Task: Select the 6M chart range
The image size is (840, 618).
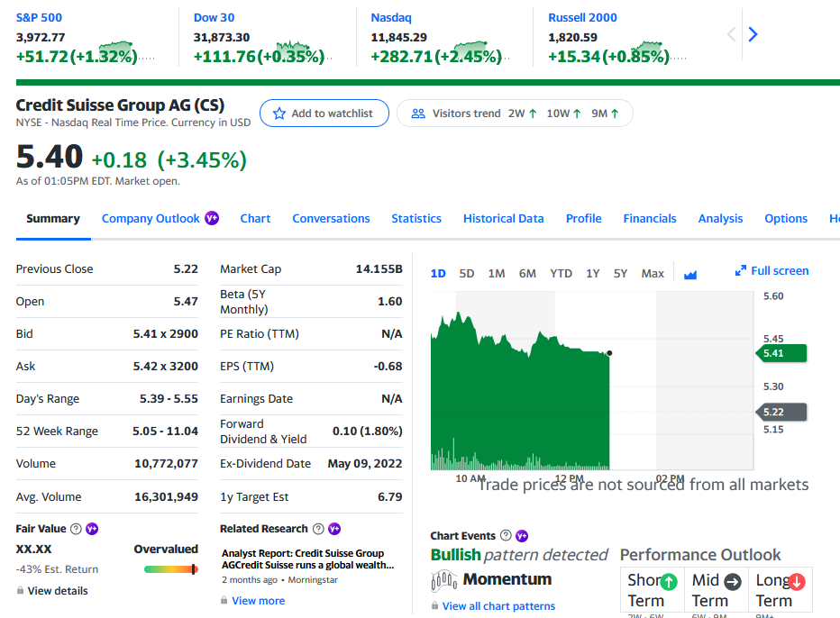Action: click(527, 274)
